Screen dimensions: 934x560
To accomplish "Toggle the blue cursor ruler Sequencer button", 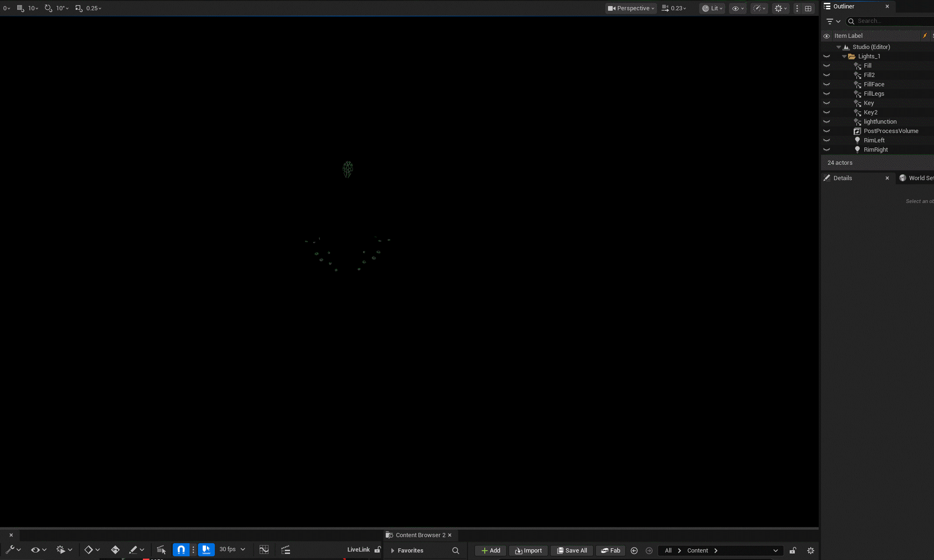I will (x=206, y=550).
